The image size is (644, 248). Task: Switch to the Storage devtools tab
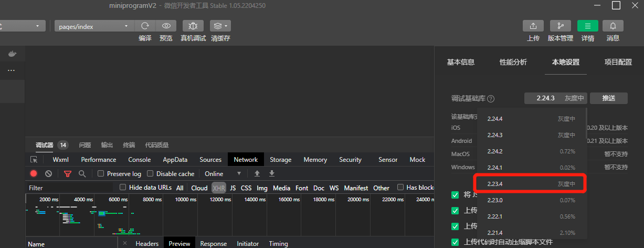point(280,160)
